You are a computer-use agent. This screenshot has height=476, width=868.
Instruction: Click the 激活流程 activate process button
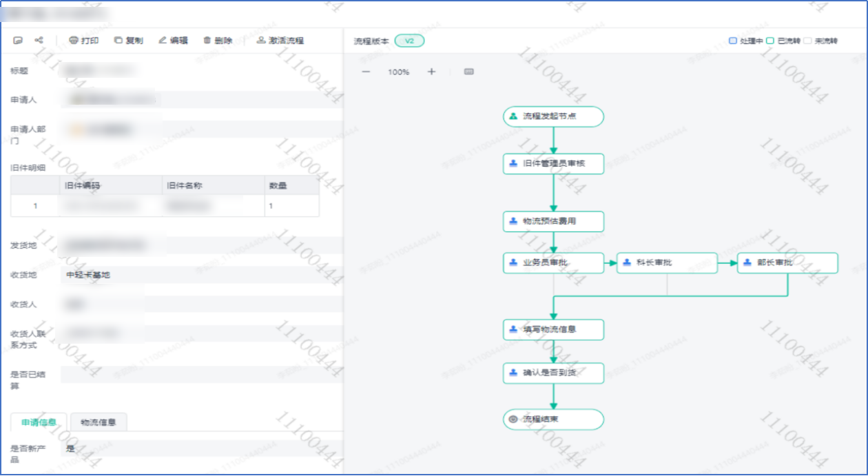[280, 41]
